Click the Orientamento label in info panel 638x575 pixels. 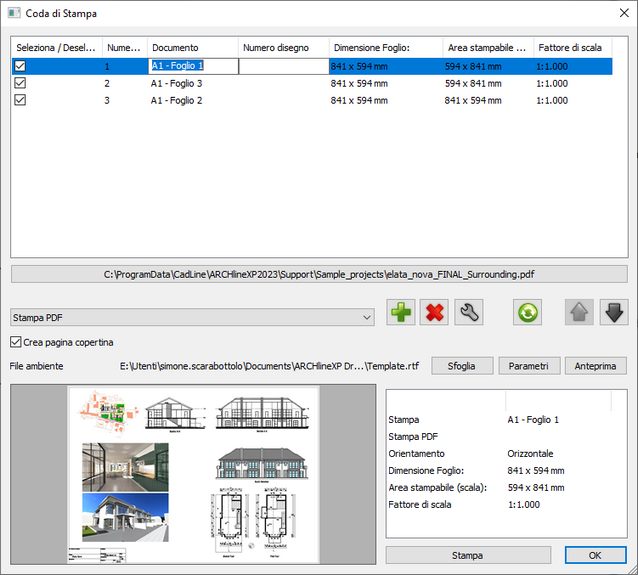[416, 453]
